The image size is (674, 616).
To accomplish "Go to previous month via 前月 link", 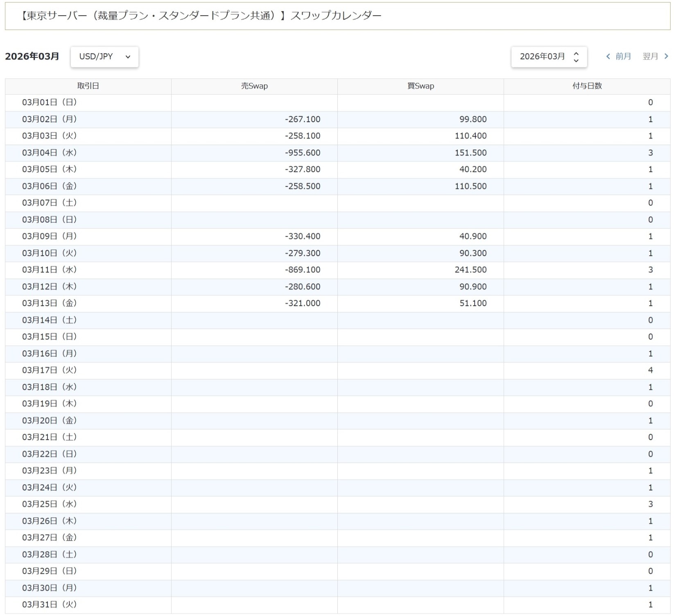I will point(618,57).
